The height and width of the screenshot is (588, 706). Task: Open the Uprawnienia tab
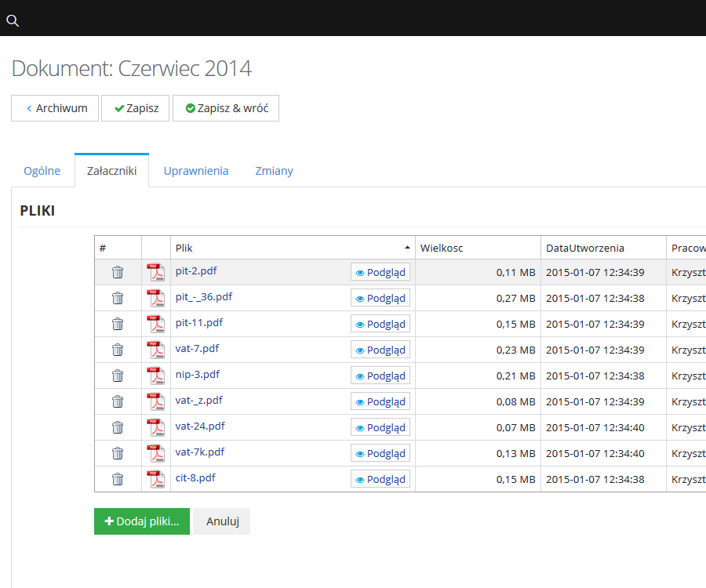tap(196, 171)
